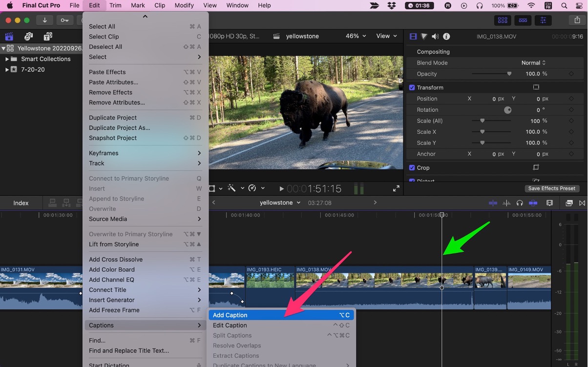Show the Effects browser button

click(x=569, y=203)
